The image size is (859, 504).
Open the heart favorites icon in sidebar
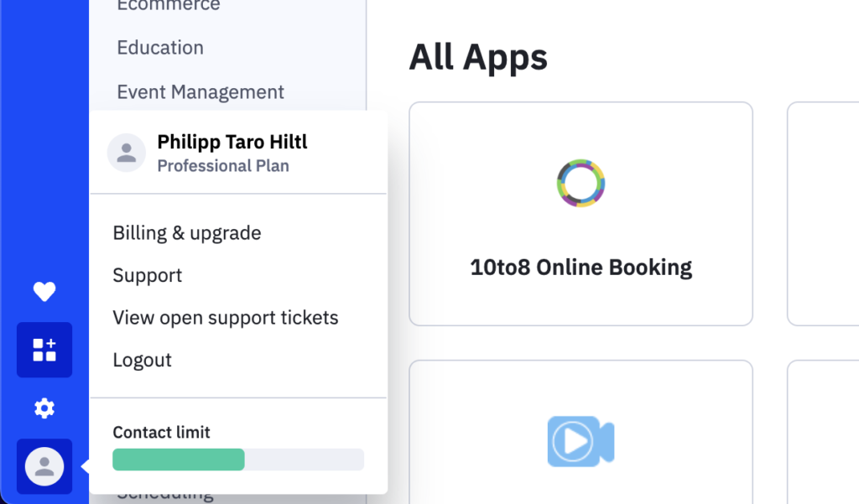coord(44,292)
